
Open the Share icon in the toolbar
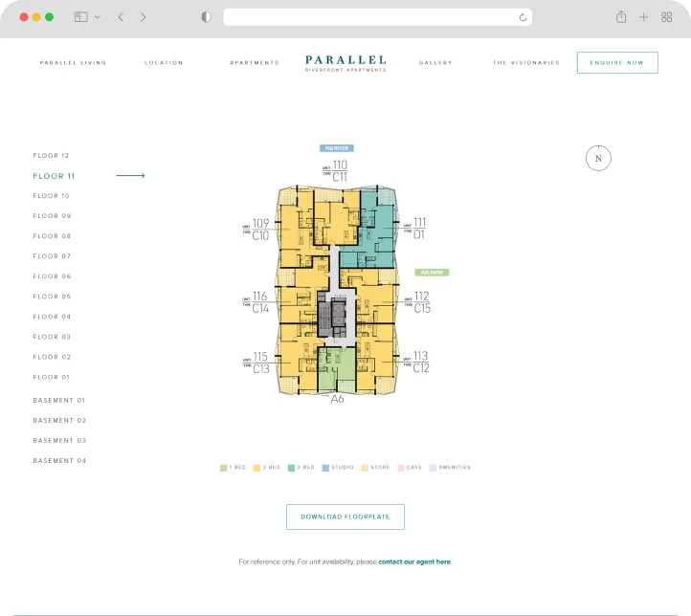[x=621, y=17]
